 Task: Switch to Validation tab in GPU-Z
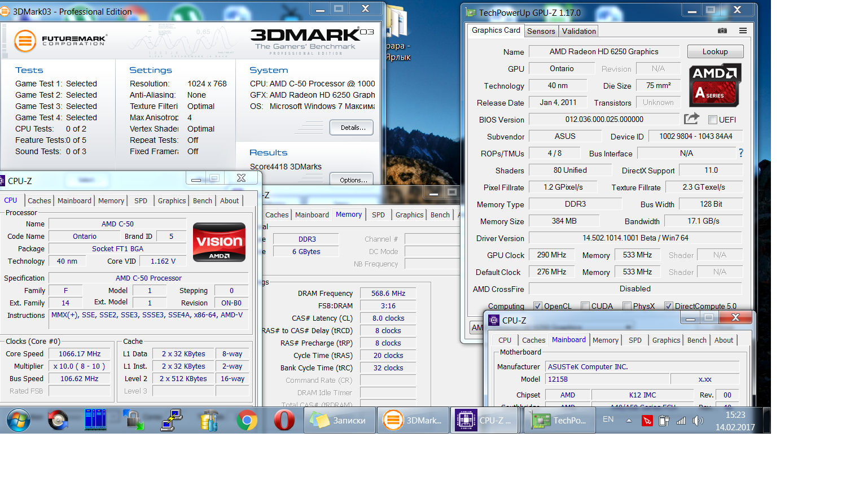click(578, 31)
